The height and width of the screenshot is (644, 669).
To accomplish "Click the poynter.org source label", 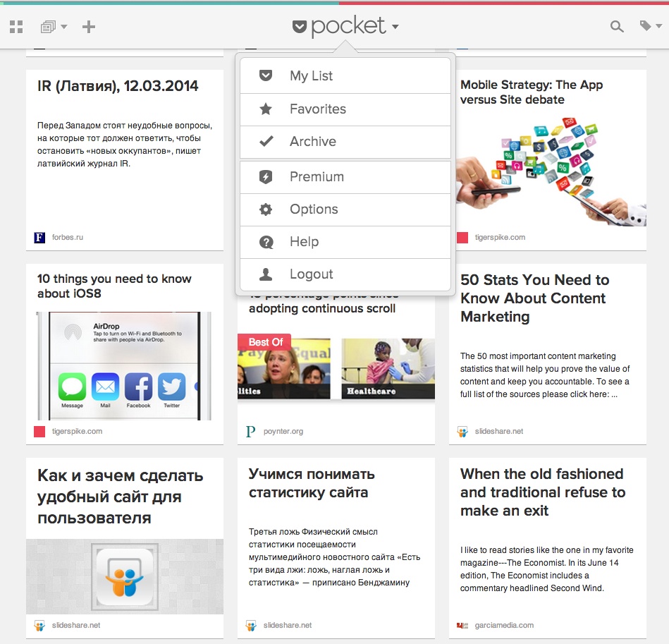I will 283,432.
